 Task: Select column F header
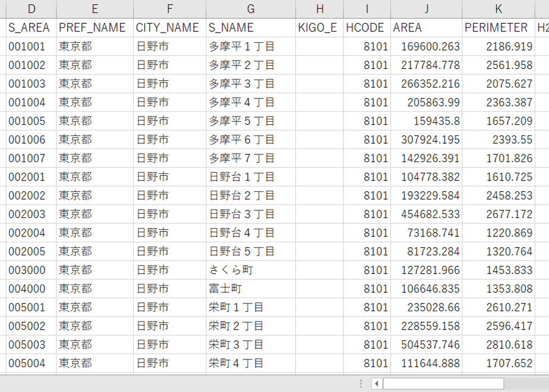170,9
